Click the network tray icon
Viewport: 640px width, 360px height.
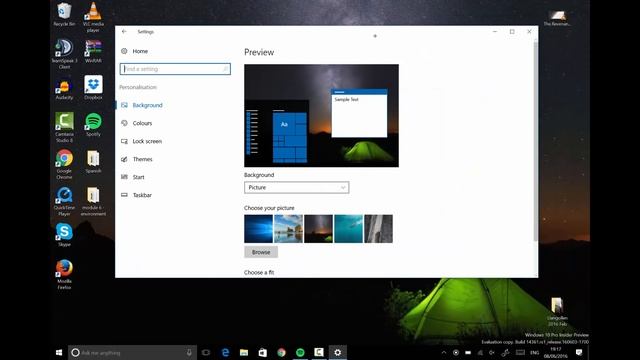[x=480, y=352]
